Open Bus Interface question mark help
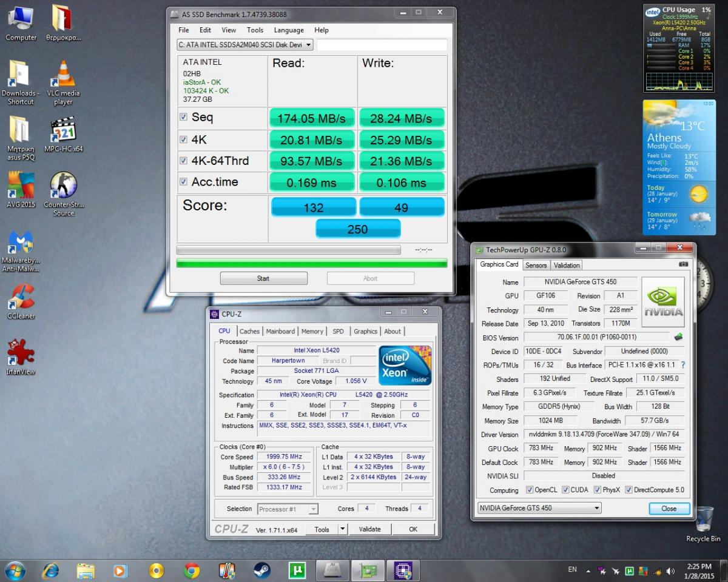Screen dimensions: 728x582 click(x=683, y=365)
